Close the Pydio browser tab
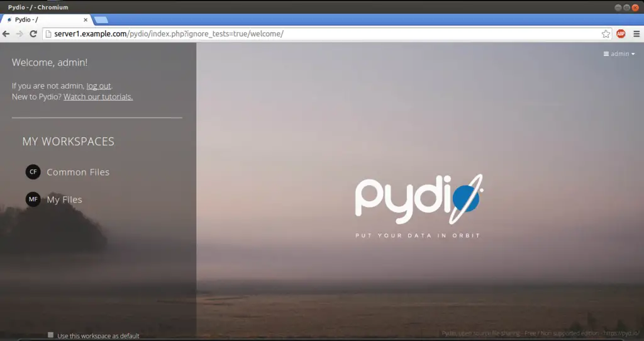Screen dimensions: 644x341 coord(86,20)
